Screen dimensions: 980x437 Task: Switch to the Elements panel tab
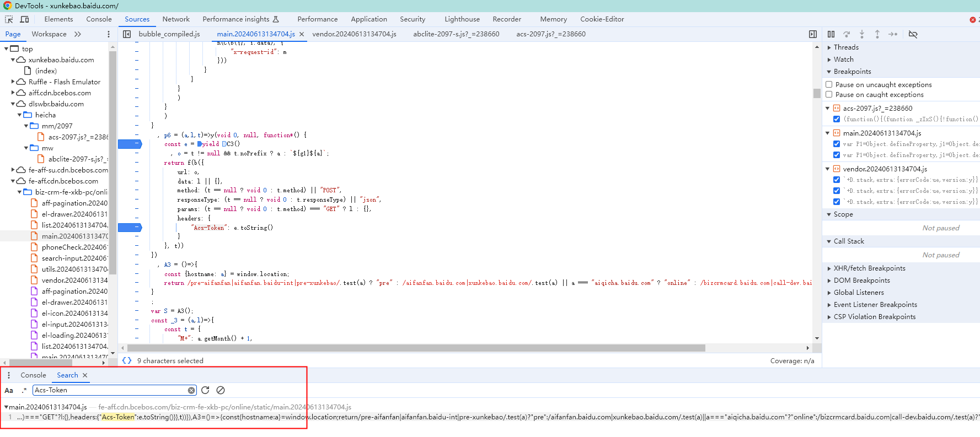(x=58, y=19)
